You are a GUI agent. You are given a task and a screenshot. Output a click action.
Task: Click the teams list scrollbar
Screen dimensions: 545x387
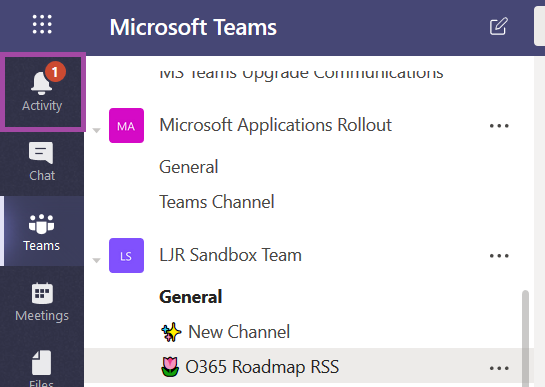[x=526, y=338]
